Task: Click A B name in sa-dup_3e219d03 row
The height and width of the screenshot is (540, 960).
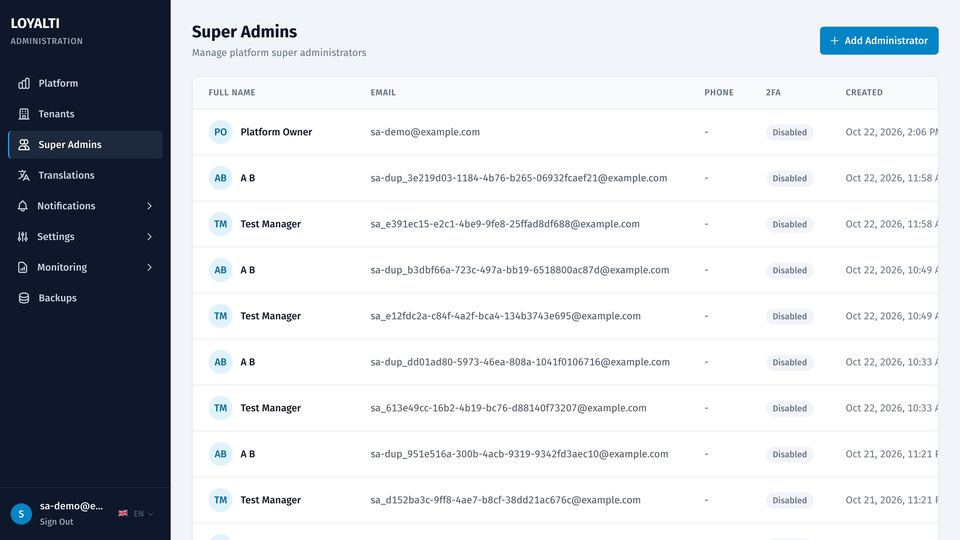Action: [x=248, y=178]
